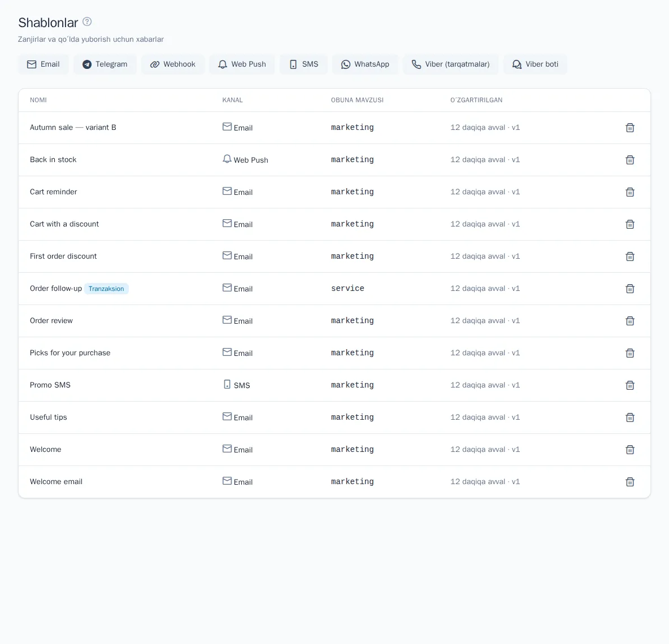
Task: Open the Promo SMS template name
Action: [50, 385]
